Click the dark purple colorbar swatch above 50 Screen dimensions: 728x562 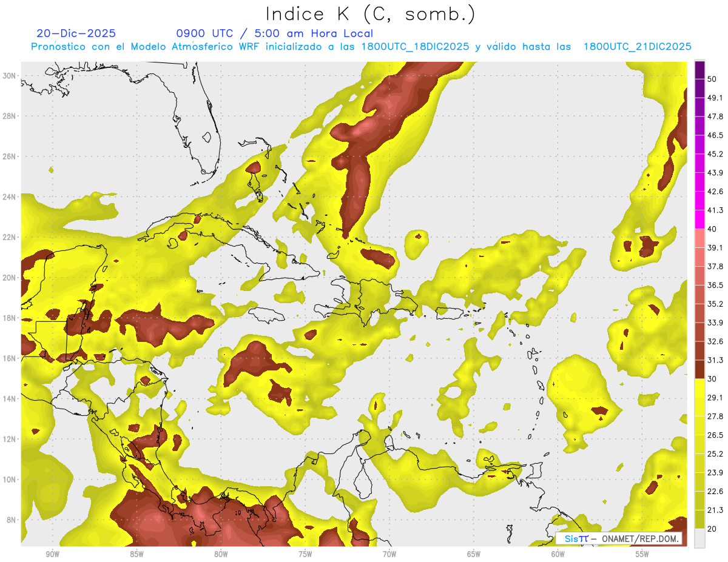pyautogui.click(x=700, y=70)
